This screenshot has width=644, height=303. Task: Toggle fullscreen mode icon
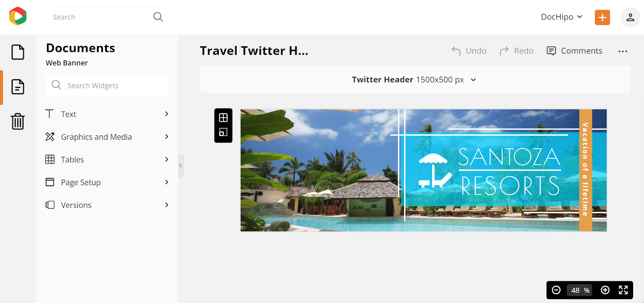click(x=623, y=290)
